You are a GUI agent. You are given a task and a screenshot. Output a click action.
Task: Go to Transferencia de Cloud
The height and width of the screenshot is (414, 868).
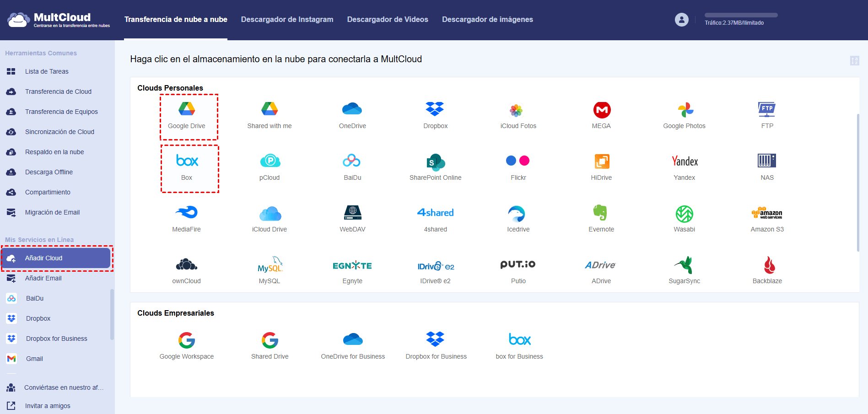click(x=57, y=91)
